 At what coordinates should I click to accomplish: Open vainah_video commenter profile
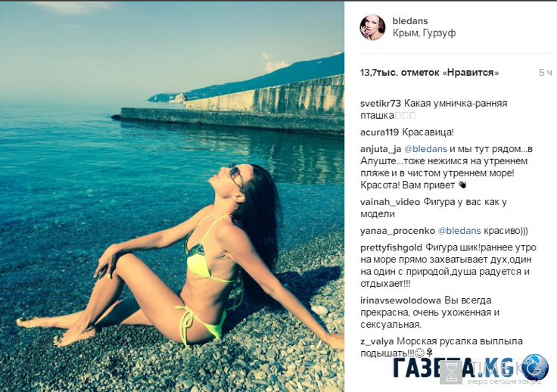[x=390, y=202]
